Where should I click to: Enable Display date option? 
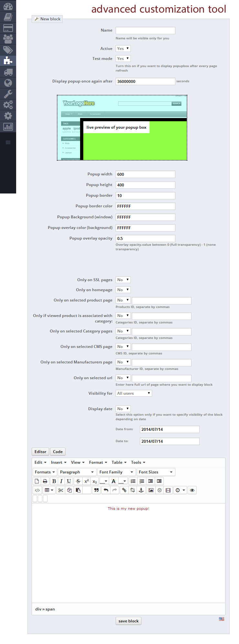point(123,409)
